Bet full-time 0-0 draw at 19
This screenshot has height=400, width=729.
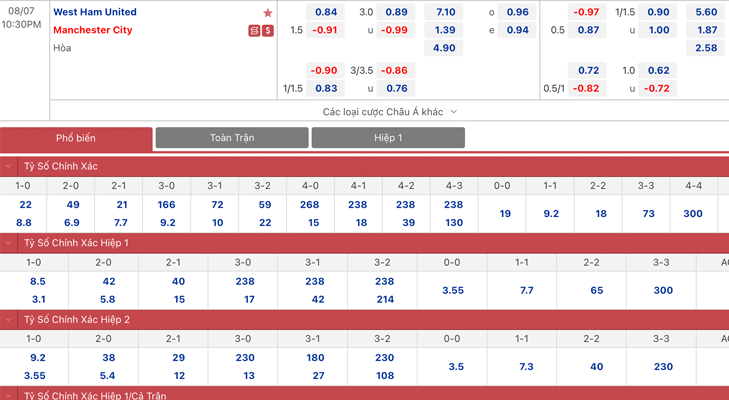505,213
